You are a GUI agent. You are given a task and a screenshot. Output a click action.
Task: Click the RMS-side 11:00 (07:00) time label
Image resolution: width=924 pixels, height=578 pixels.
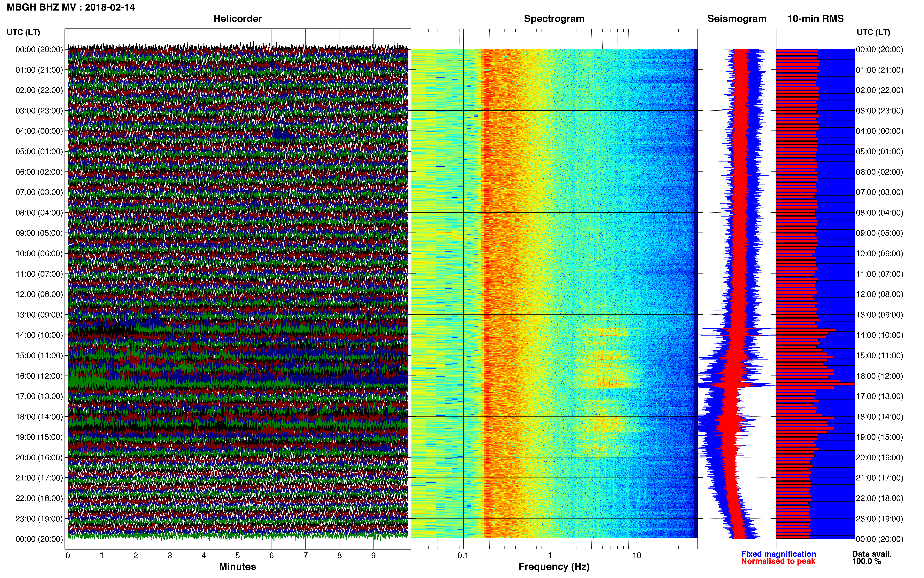tap(880, 274)
